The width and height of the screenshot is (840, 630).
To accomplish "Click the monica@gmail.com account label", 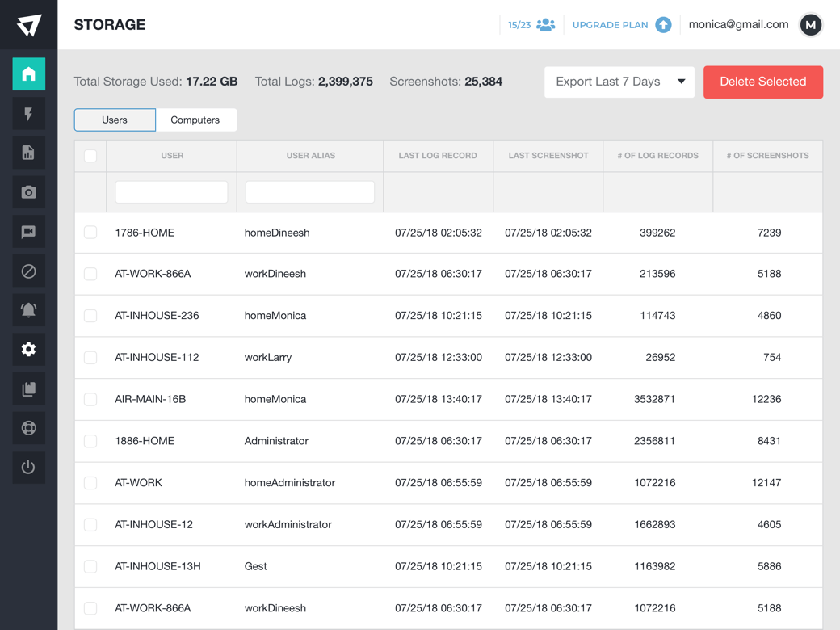I will 738,25.
